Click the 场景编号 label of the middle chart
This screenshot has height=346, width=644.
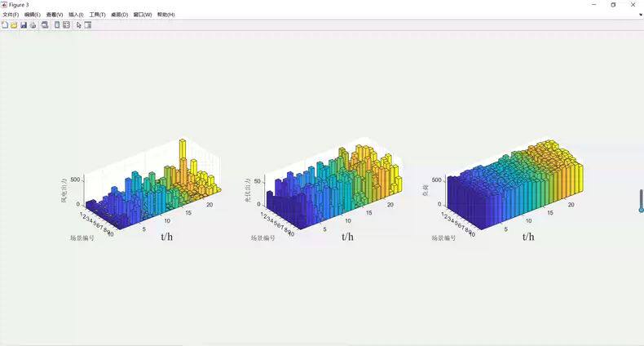click(x=262, y=238)
